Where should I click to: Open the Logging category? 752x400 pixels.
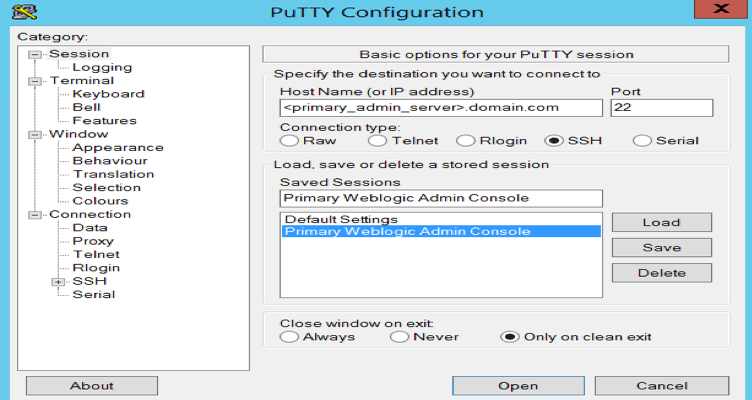tap(102, 68)
